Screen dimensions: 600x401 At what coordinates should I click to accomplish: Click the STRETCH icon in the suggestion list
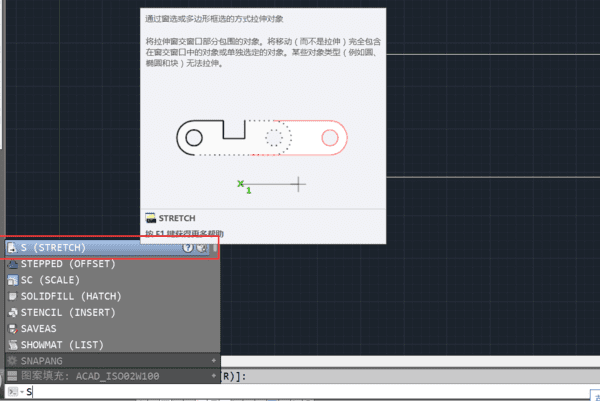tap(12, 248)
